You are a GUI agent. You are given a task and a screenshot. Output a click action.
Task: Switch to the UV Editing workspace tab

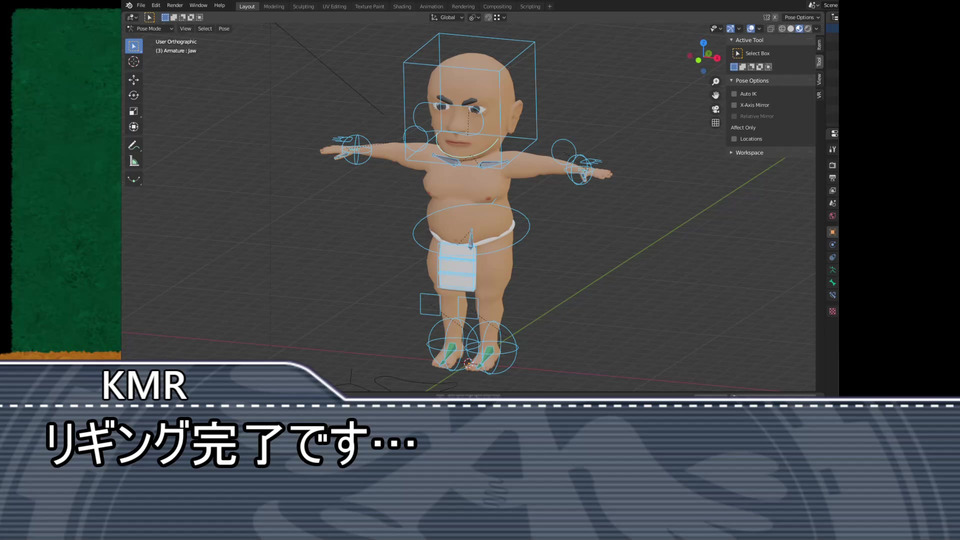coord(334,6)
